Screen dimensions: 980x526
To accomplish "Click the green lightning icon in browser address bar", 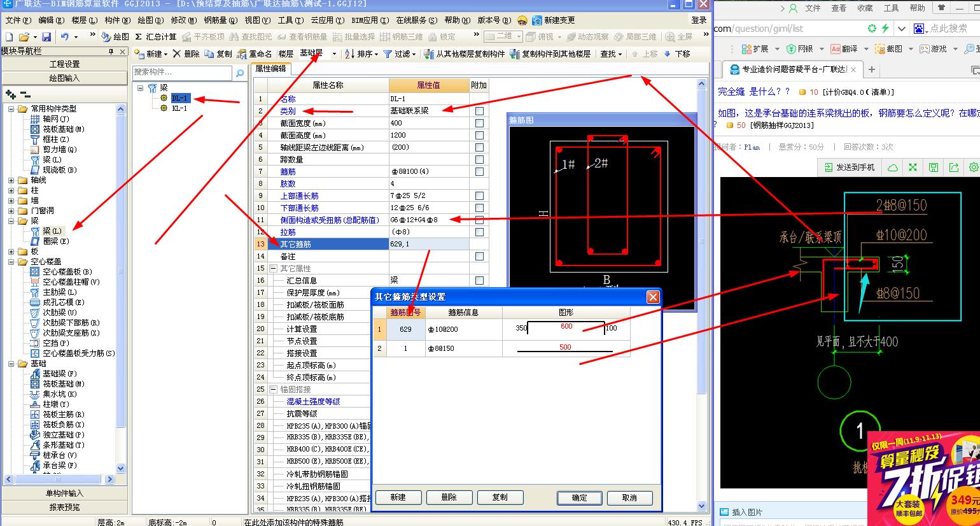I will (885, 29).
